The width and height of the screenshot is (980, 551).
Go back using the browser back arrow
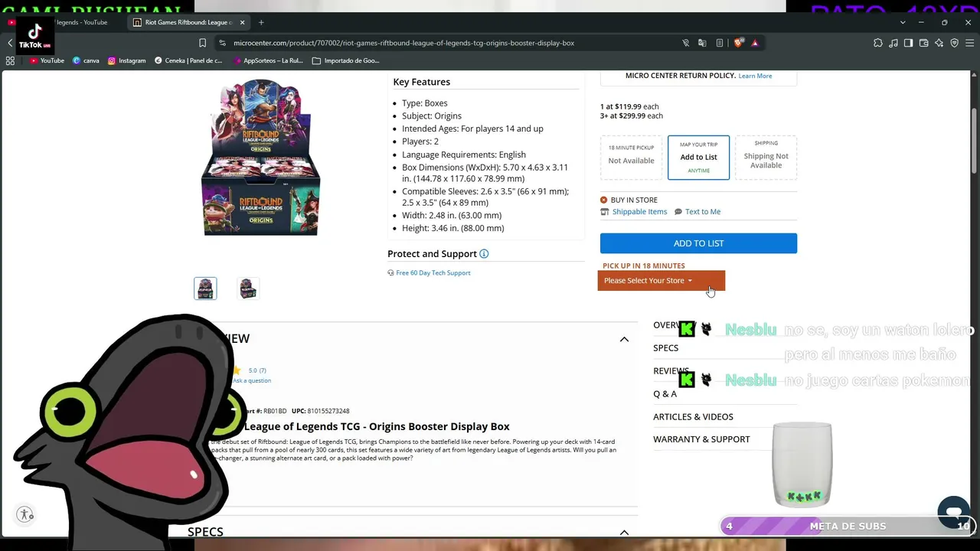(10, 43)
